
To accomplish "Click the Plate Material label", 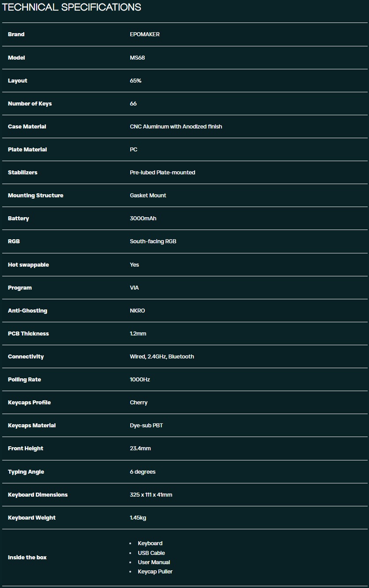I will (27, 150).
